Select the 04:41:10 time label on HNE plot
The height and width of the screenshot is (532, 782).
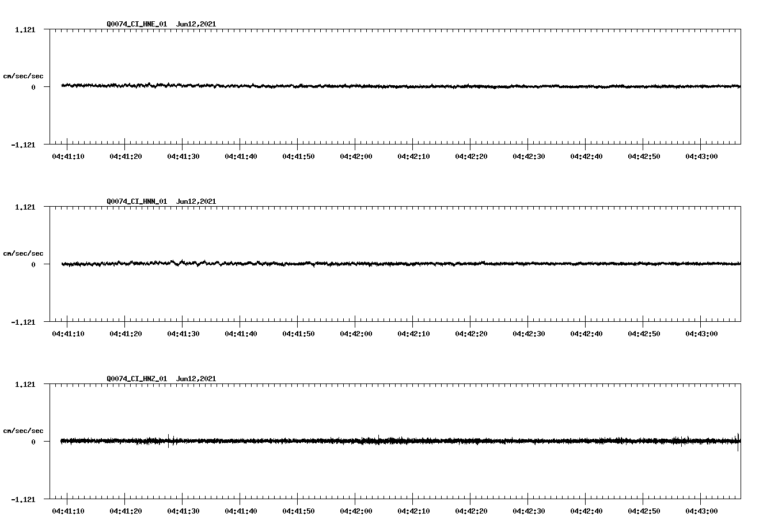click(x=68, y=157)
